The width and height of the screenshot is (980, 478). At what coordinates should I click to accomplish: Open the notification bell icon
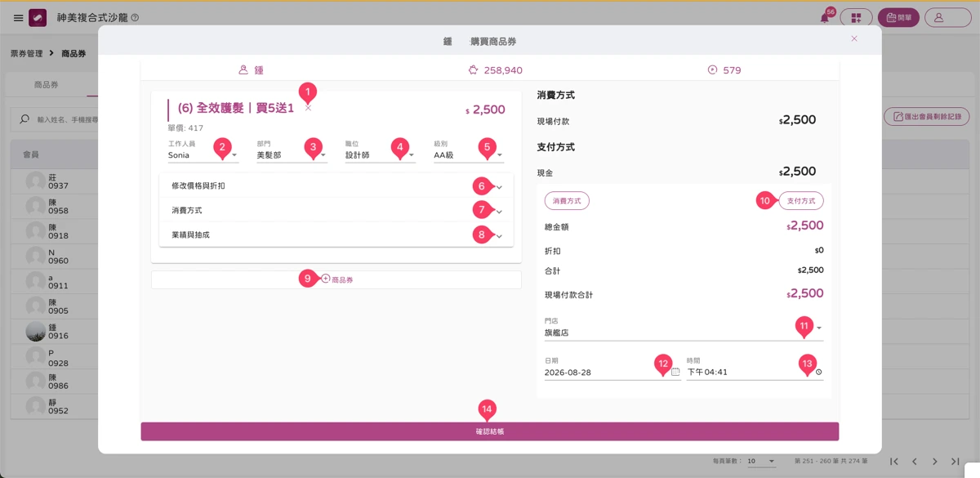(825, 18)
